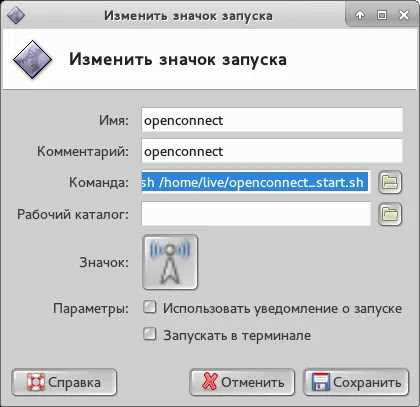420x407 pixels.
Task: Close the launcher edit window
Action: 404,15
